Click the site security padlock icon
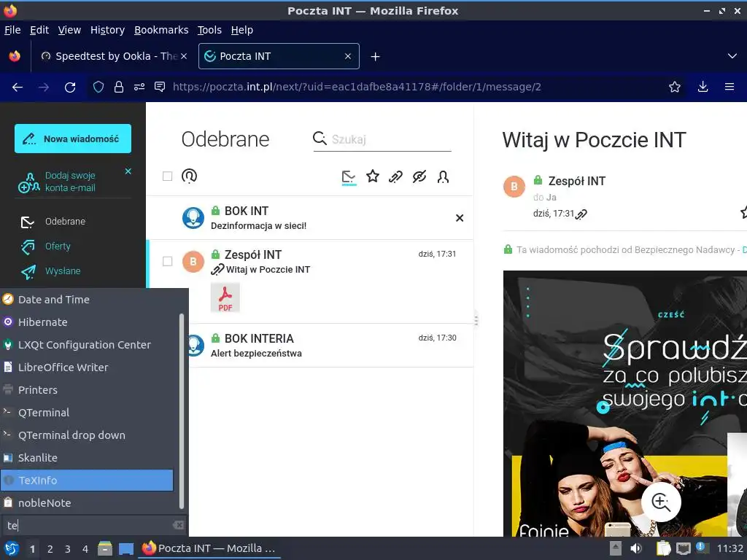 click(x=119, y=87)
